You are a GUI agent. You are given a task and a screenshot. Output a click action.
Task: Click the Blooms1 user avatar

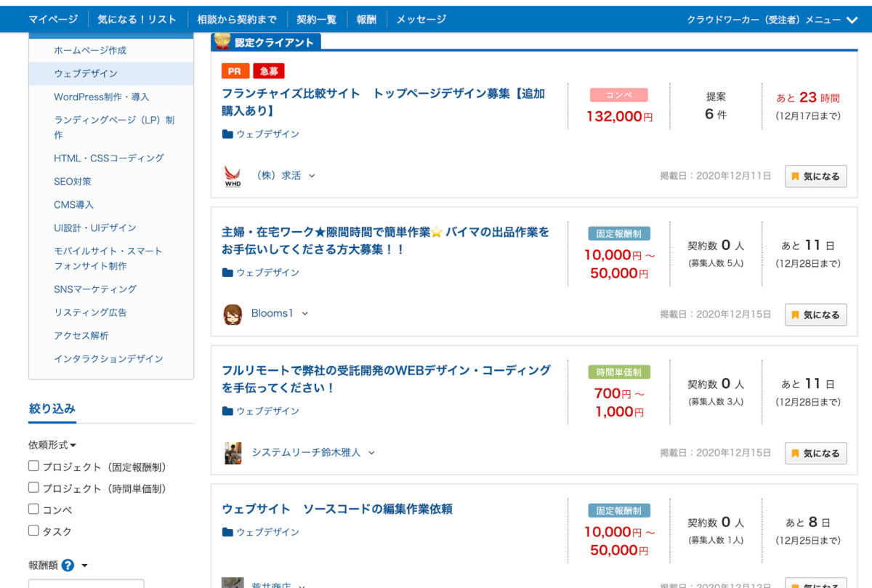233,314
